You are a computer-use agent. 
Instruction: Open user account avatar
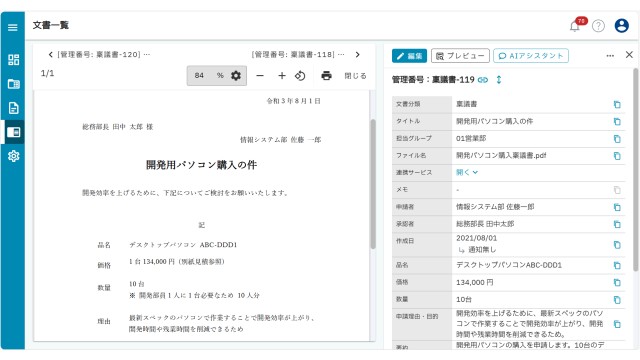(622, 26)
